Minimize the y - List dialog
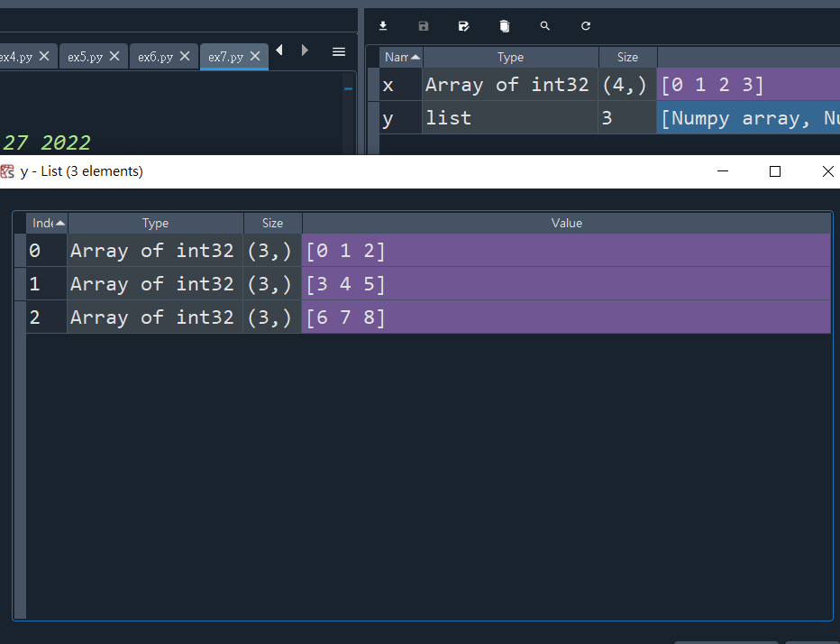840x644 pixels. pyautogui.click(x=723, y=171)
